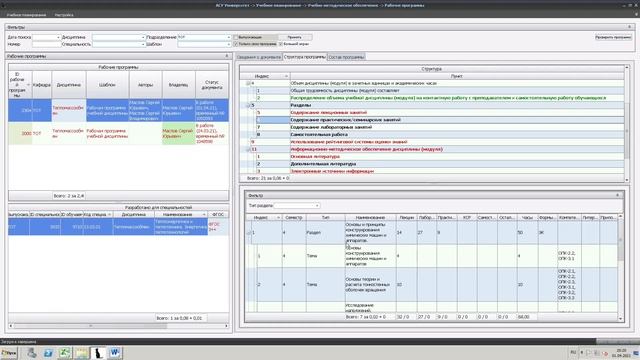The height and width of the screenshot is (360, 640).
Task: Click the Проверить программу button
Action: click(613, 37)
